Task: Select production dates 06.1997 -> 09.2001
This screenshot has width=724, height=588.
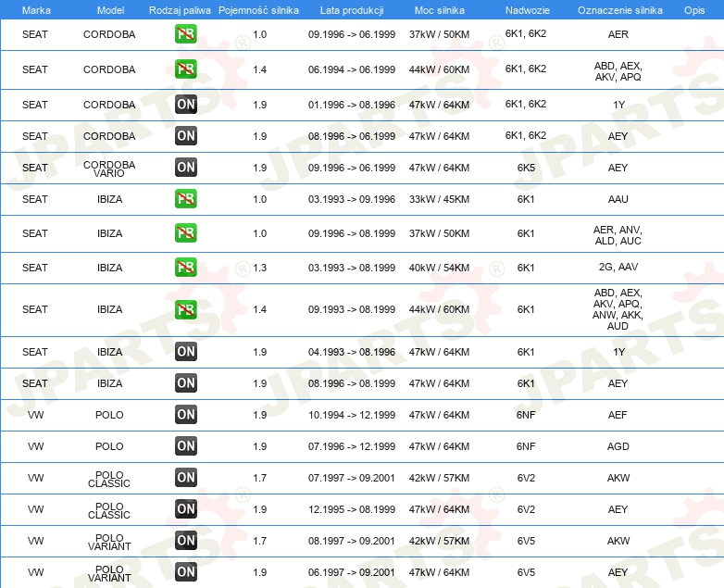Action: (x=352, y=572)
